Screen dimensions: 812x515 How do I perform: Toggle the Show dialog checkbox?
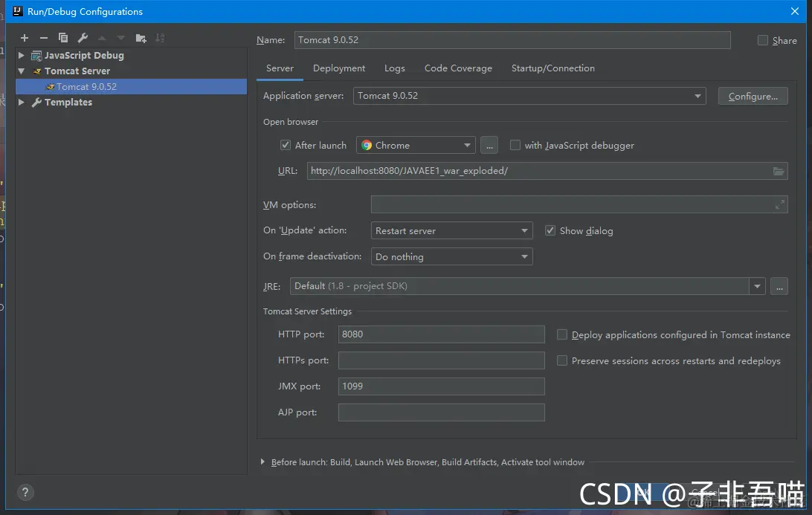point(550,231)
